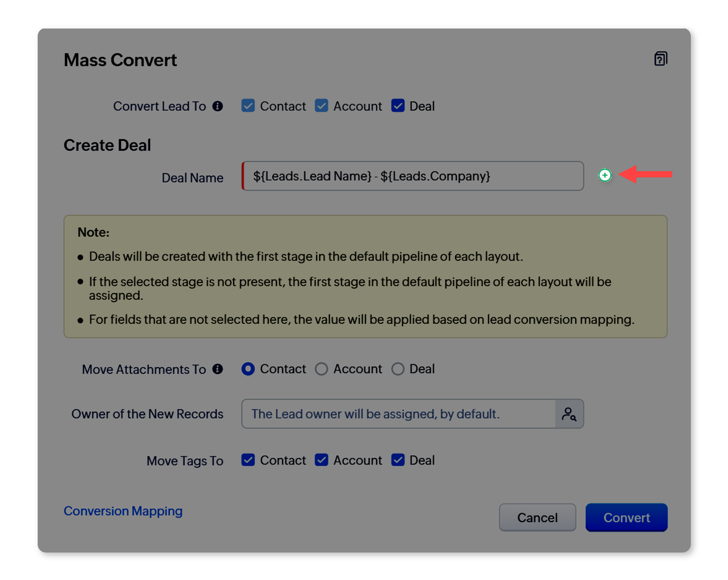Open the help icon in Mass Convert header

tap(660, 59)
